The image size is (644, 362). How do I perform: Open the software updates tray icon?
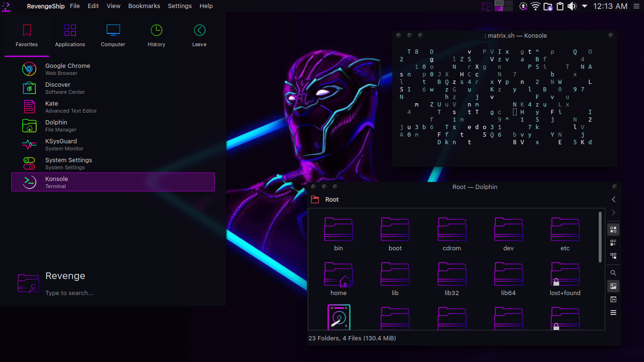point(523,6)
